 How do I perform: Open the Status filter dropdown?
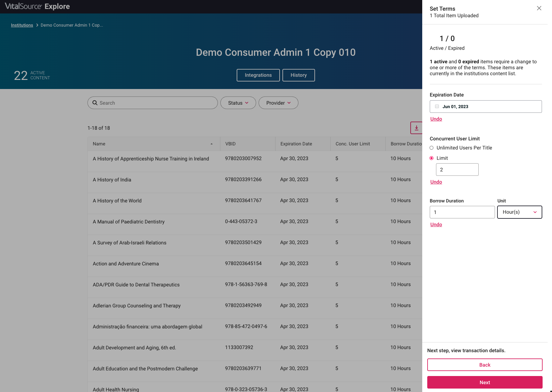[x=238, y=103]
